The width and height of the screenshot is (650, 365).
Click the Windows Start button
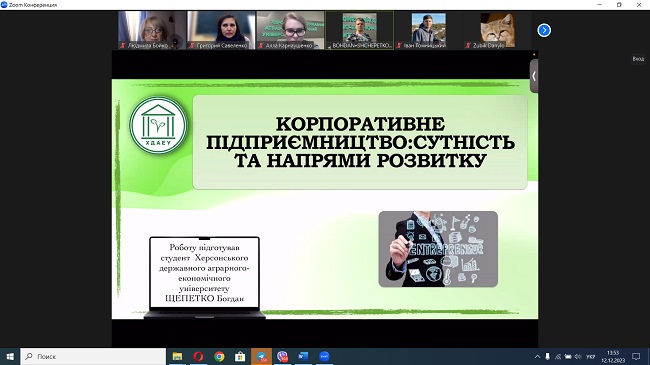pyautogui.click(x=10, y=356)
